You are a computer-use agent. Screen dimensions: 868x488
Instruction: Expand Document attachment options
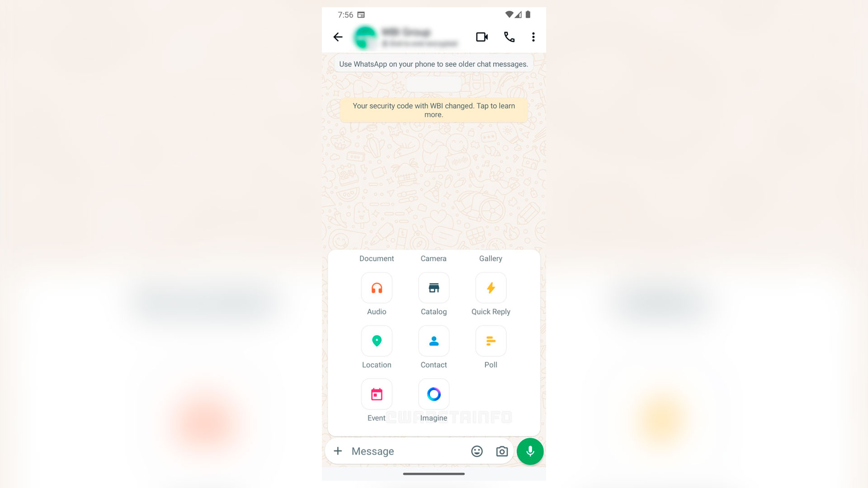tap(376, 258)
